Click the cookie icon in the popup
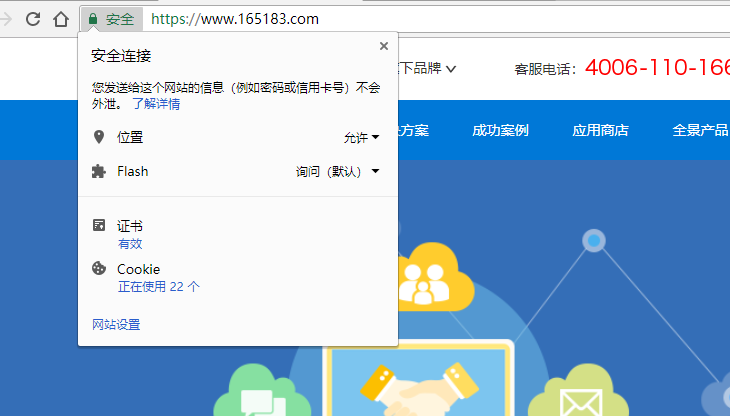 pyautogui.click(x=98, y=268)
